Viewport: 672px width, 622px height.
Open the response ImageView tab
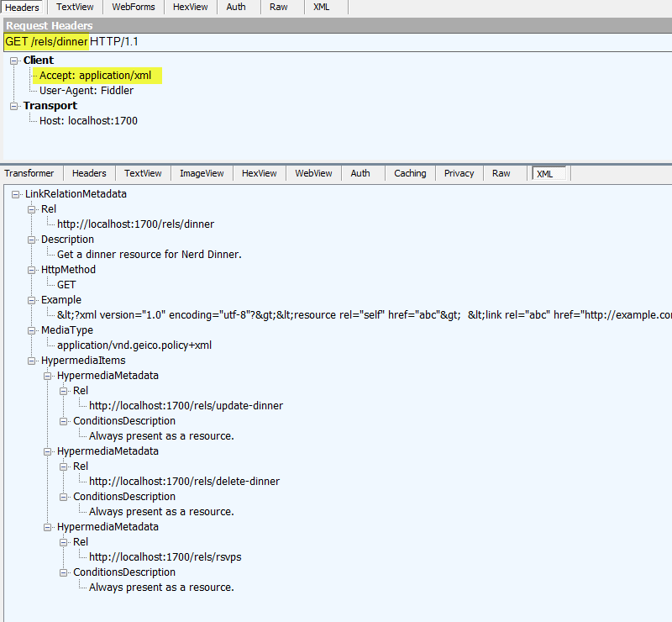202,173
